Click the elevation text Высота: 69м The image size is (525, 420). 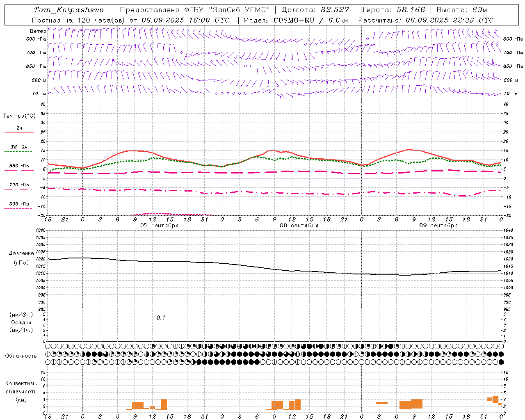tap(461, 10)
